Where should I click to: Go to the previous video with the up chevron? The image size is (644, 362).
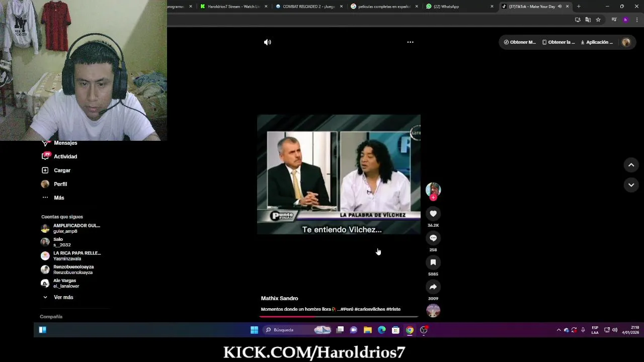pos(631,165)
